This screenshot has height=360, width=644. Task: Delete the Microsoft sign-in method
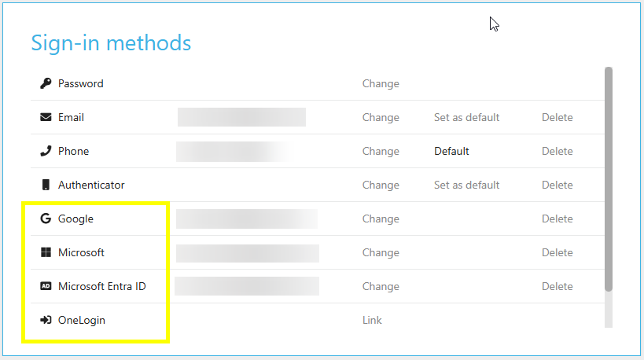click(x=557, y=252)
